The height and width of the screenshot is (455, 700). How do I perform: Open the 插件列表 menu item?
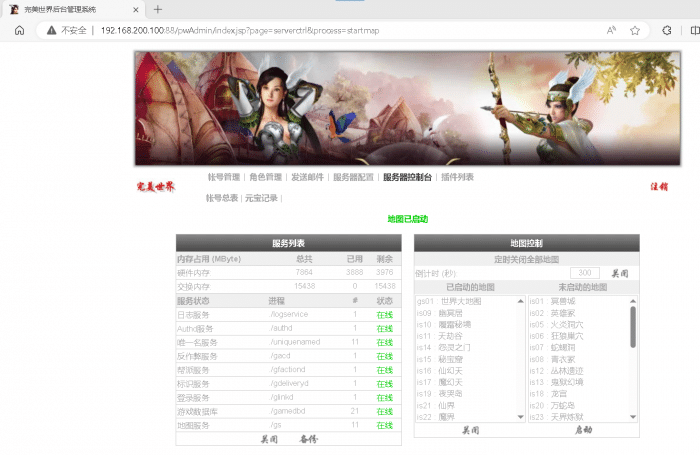click(x=457, y=177)
